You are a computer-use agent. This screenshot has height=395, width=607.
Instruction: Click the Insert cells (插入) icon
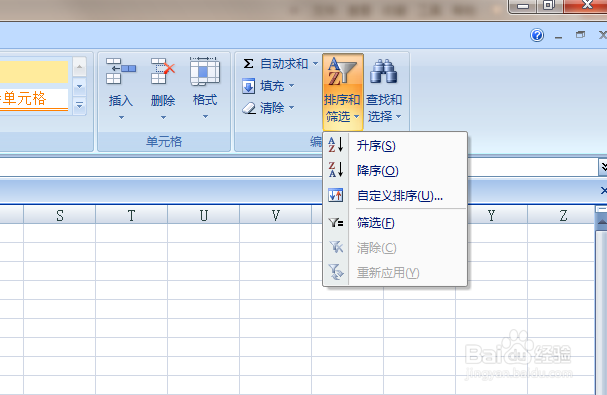tap(121, 71)
